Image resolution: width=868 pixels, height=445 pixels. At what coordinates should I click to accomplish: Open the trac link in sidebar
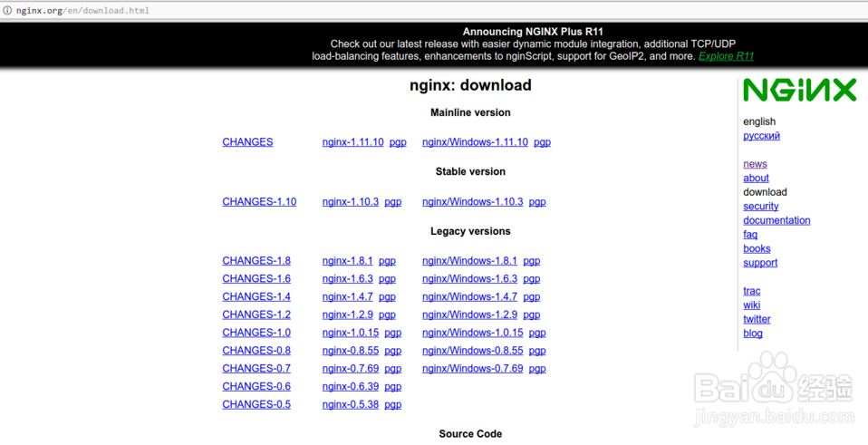click(751, 291)
